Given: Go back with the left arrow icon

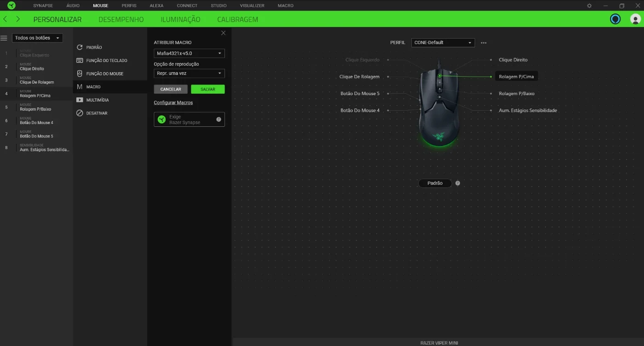Looking at the screenshot, I should [x=5, y=19].
